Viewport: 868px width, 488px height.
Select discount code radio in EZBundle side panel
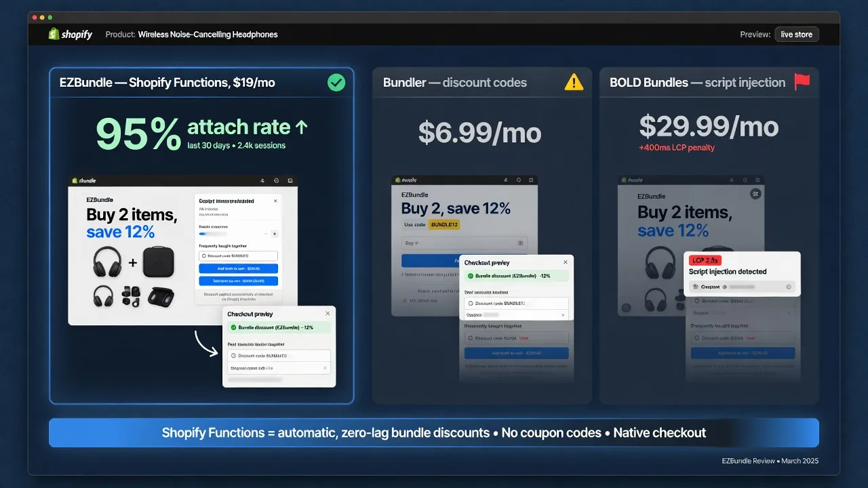(x=203, y=256)
